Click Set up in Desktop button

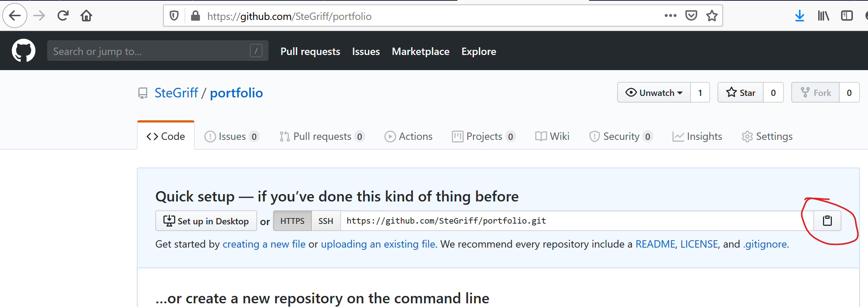pyautogui.click(x=206, y=221)
